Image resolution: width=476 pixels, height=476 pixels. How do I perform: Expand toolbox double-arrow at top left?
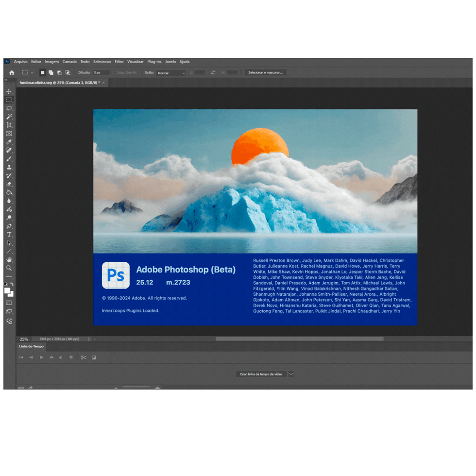tap(5, 80)
